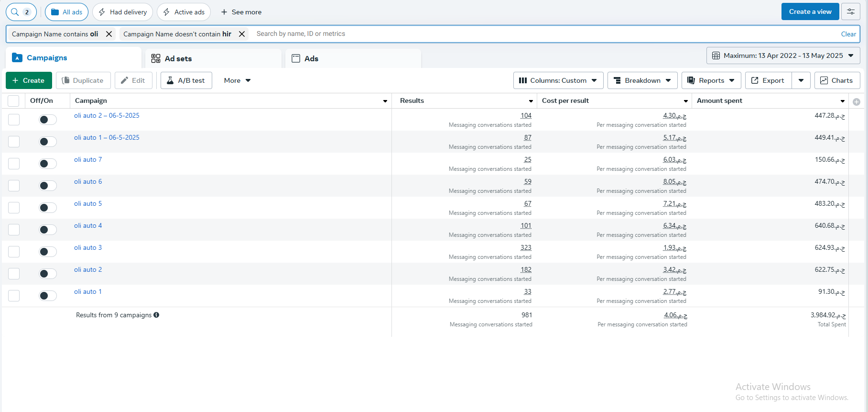Image resolution: width=868 pixels, height=412 pixels.
Task: Open campaign oli auto 3
Action: pyautogui.click(x=88, y=247)
